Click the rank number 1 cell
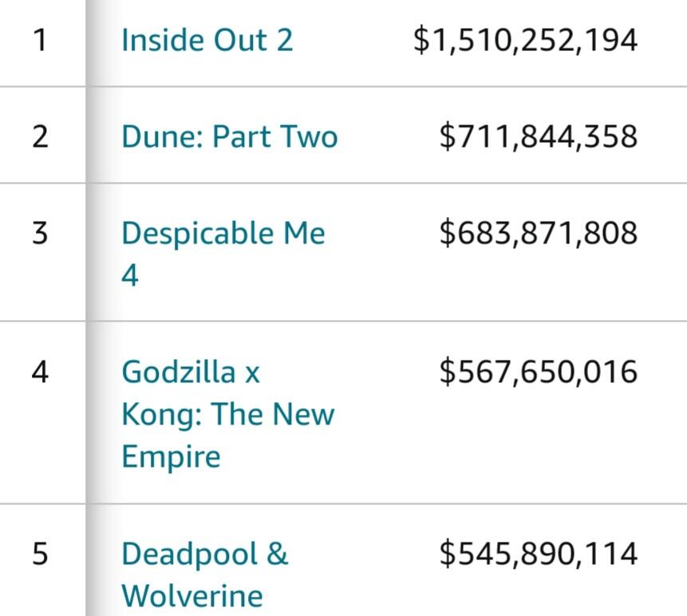The image size is (687, 616). pyautogui.click(x=40, y=40)
